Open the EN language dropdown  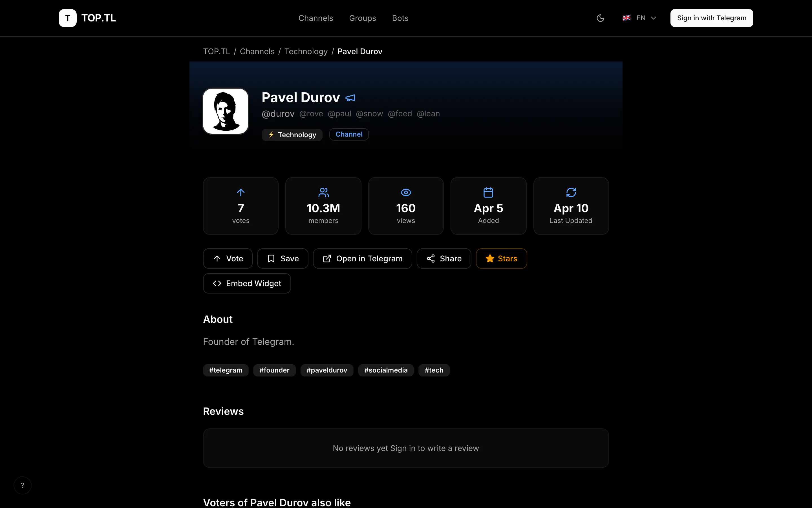click(x=639, y=18)
